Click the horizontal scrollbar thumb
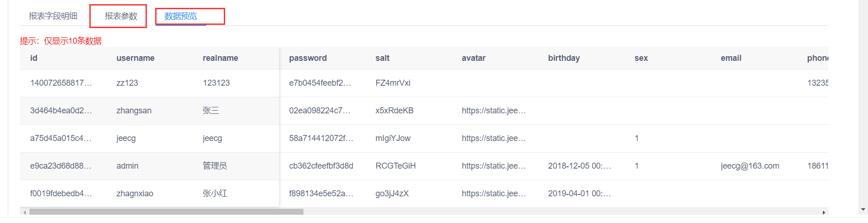This screenshot has height=223, width=868. coord(166,212)
